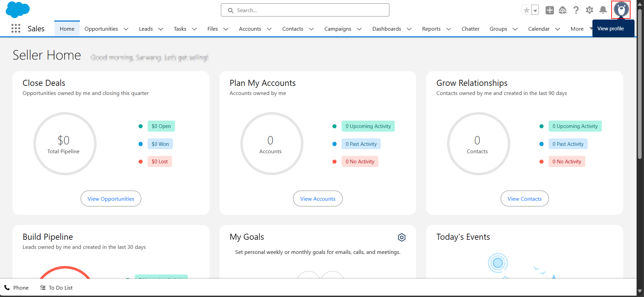Click the $0 Lost pipeline badge

point(160,161)
